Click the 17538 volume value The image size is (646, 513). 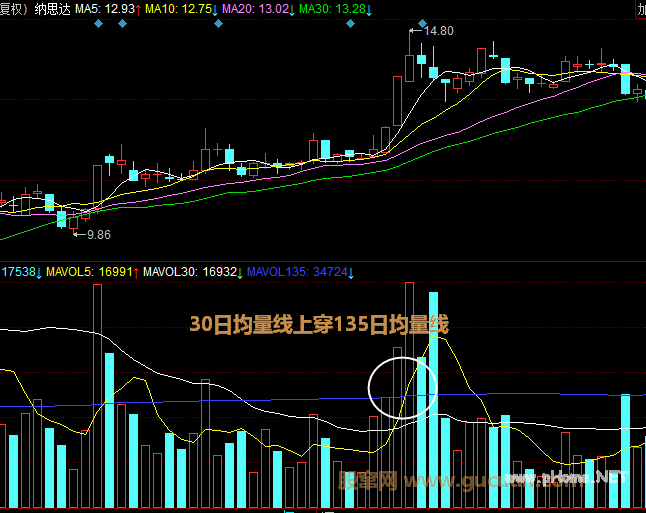click(21, 272)
